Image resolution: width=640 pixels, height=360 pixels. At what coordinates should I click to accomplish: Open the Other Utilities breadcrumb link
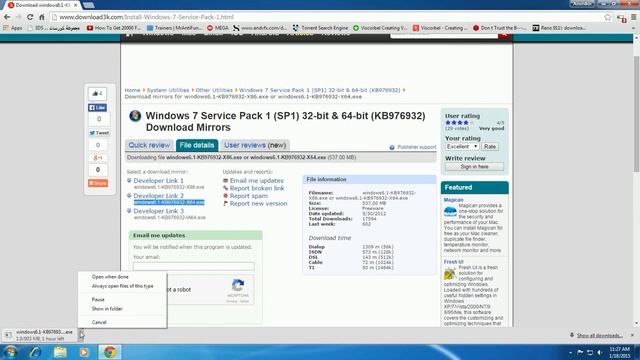[214, 90]
